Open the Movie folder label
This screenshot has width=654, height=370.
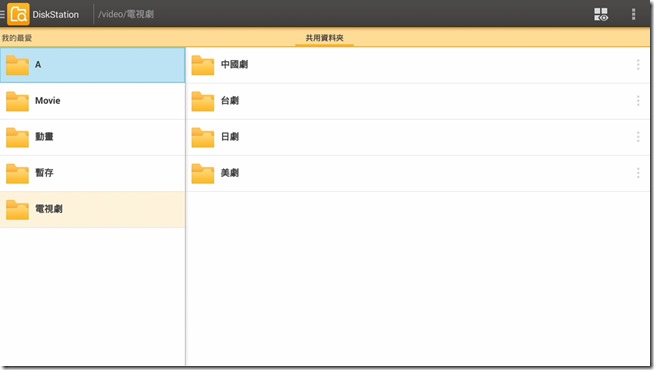pyautogui.click(x=48, y=101)
